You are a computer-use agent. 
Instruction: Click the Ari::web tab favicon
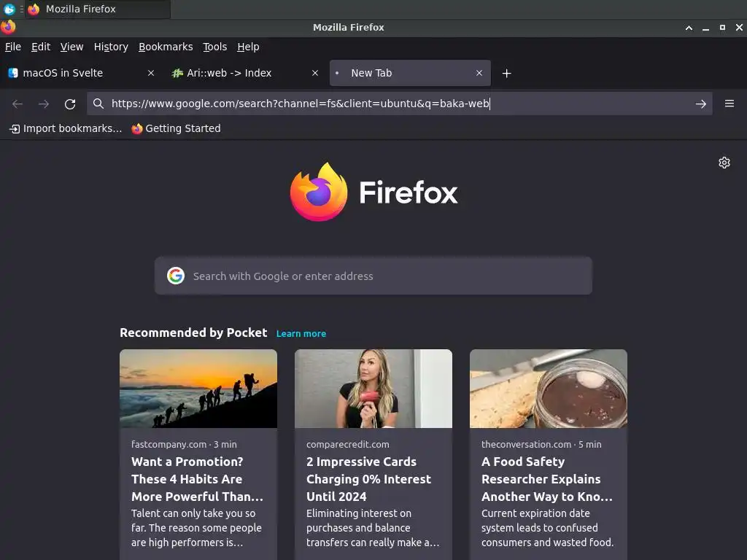pos(177,73)
